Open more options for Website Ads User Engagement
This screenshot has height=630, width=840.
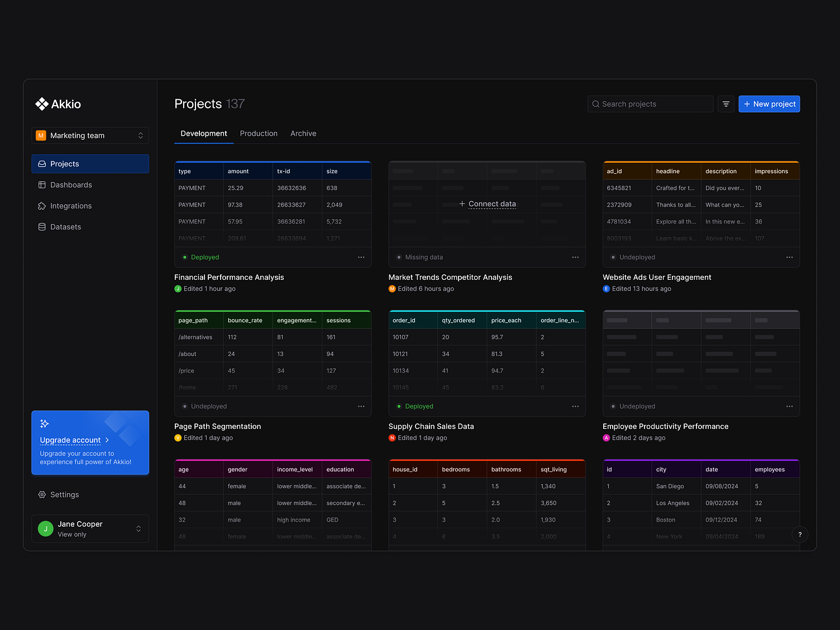(x=789, y=257)
